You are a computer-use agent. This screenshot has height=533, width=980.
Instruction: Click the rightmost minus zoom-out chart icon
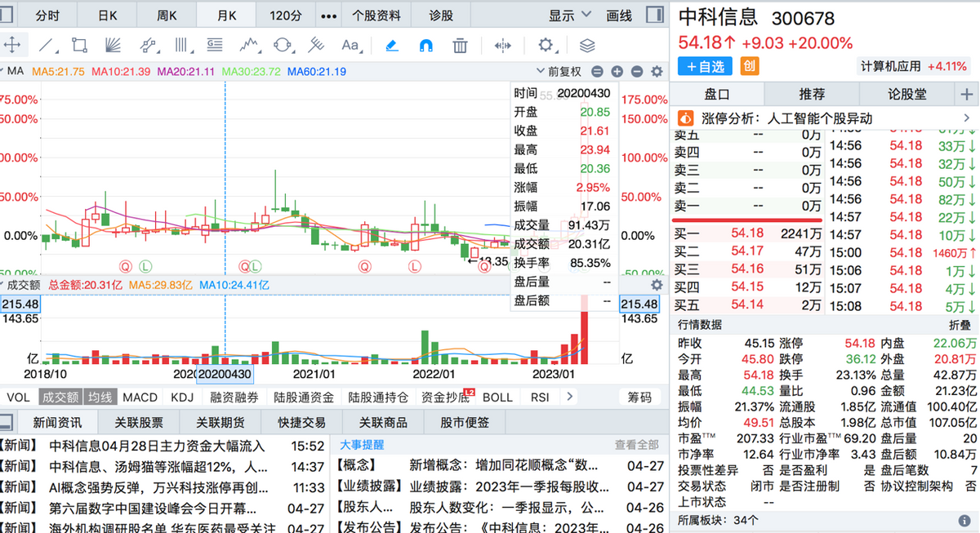[637, 72]
